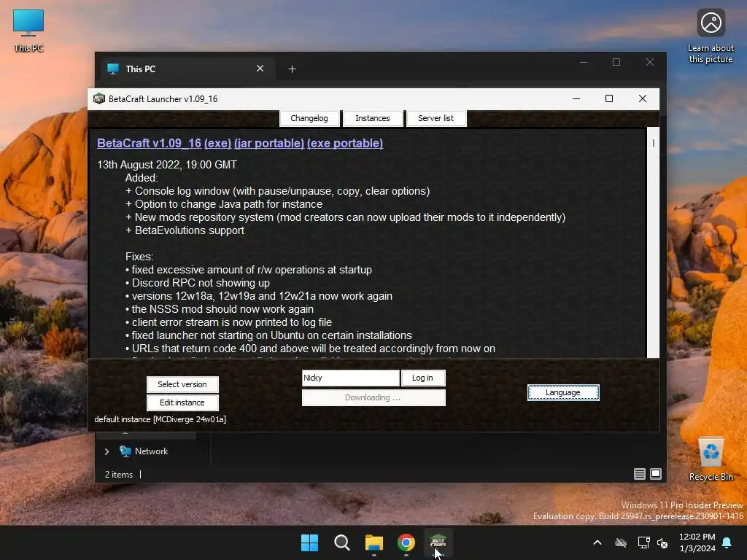Follow the (exe portable) download link
Viewport: 747px width, 560px height.
(x=345, y=144)
